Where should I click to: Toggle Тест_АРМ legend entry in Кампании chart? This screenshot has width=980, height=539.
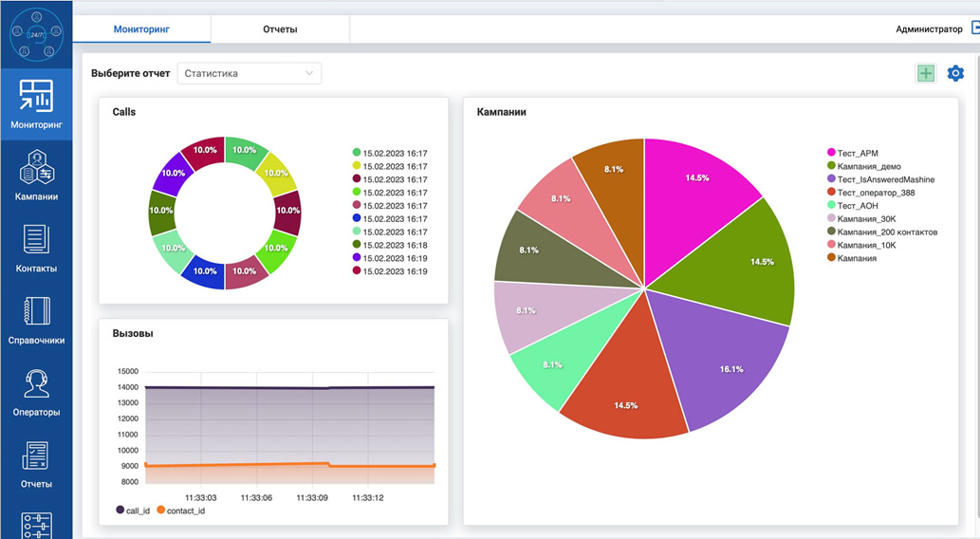(859, 152)
